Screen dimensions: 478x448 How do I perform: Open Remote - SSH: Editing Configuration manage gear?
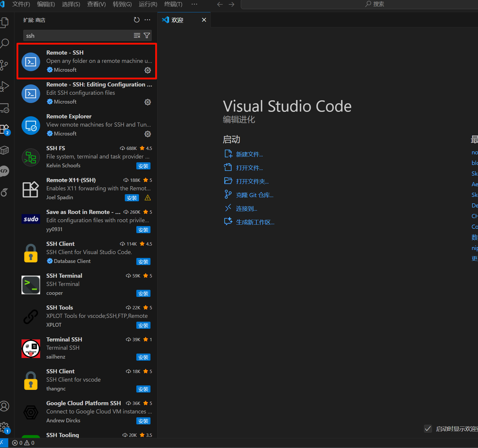pyautogui.click(x=148, y=102)
